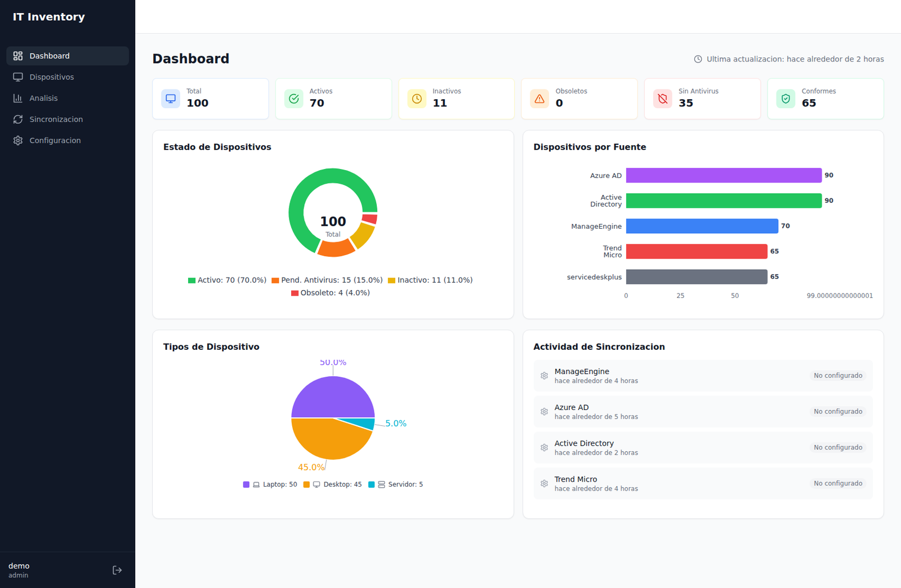
Task: Click the Analisis bar chart icon
Action: point(18,98)
